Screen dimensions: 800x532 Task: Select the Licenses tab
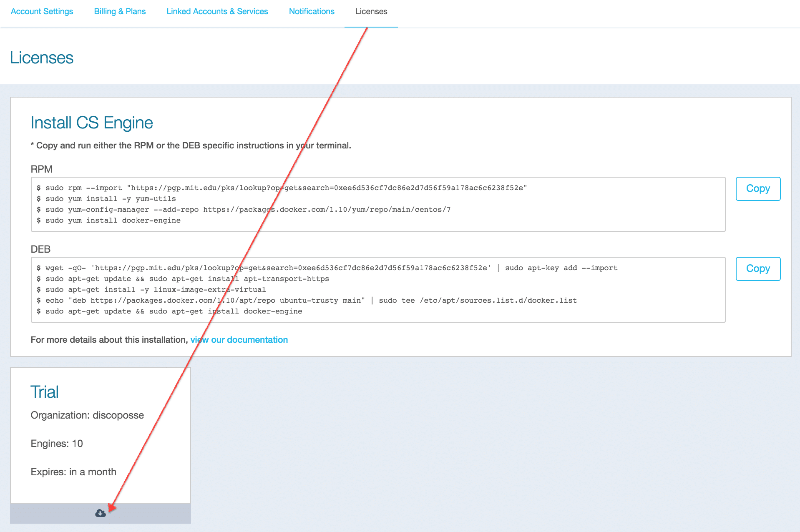tap(371, 12)
